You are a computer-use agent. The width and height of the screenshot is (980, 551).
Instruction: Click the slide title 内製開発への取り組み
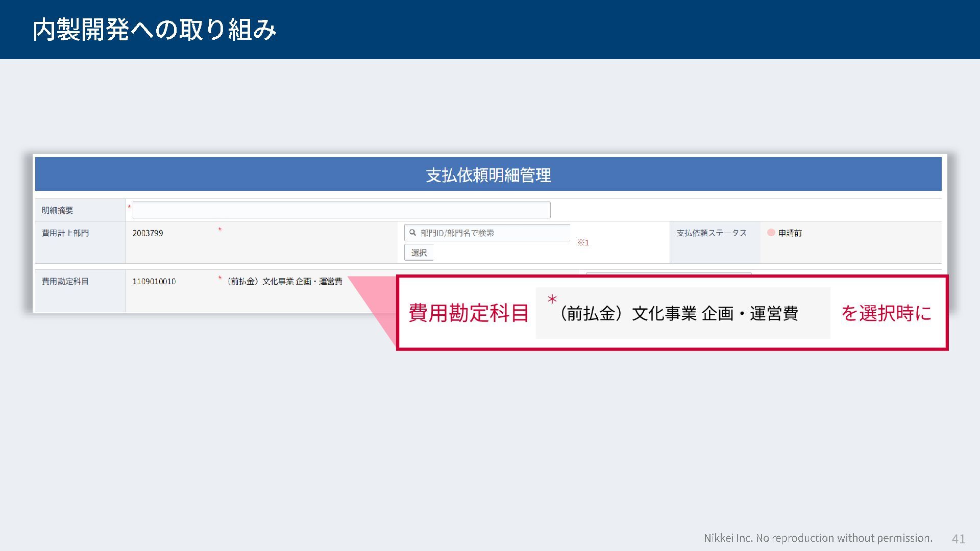[154, 30]
